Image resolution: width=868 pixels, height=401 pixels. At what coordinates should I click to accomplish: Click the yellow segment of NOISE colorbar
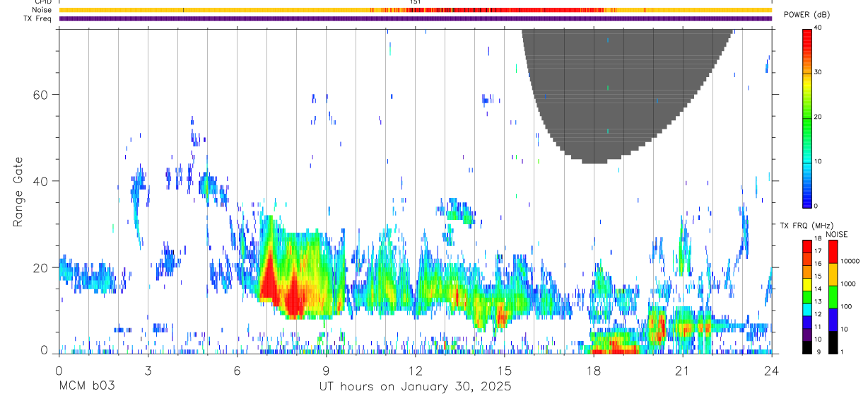[x=833, y=274]
